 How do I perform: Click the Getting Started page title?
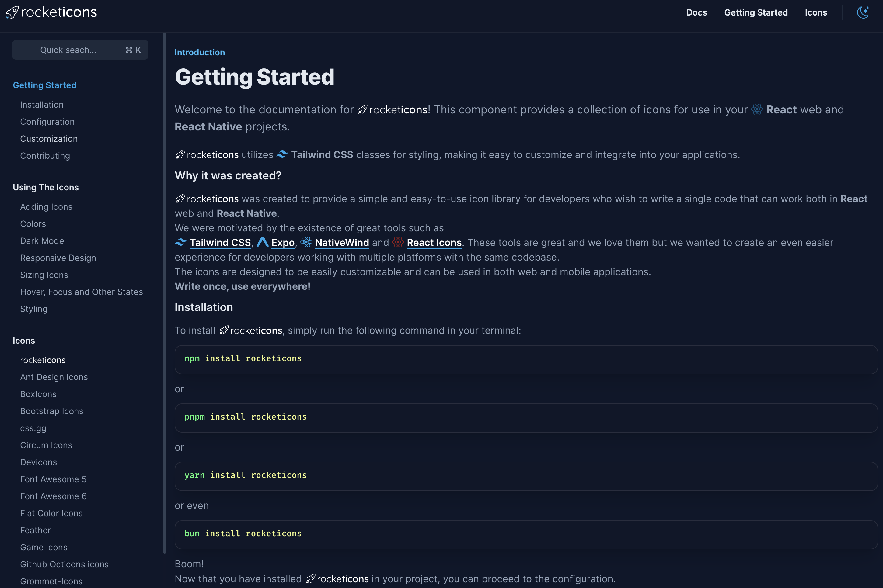click(x=254, y=77)
